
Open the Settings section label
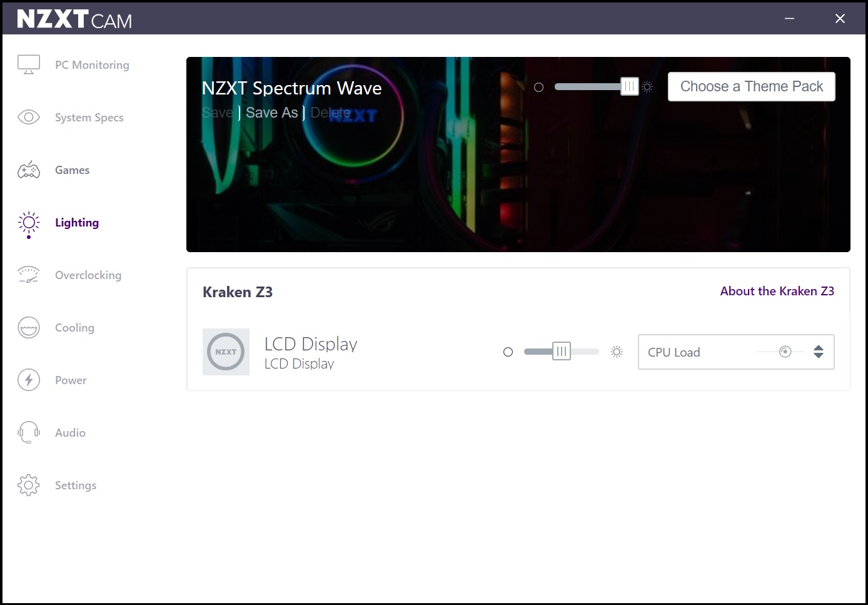(x=76, y=486)
